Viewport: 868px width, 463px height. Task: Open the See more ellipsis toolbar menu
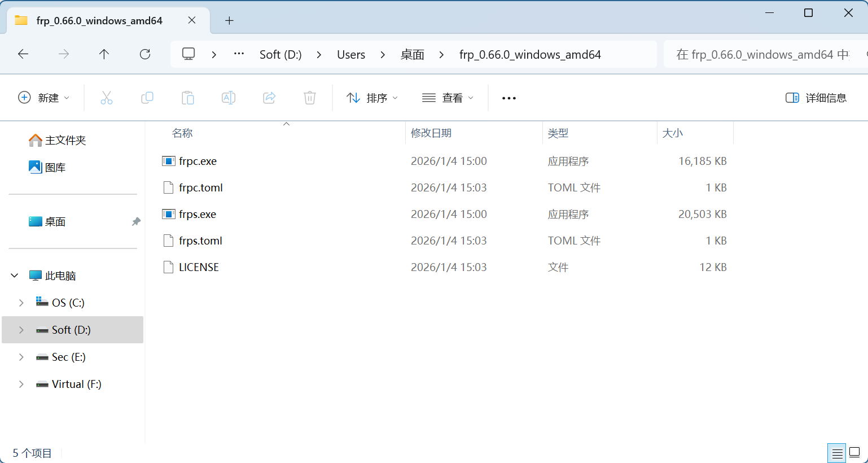(x=509, y=98)
